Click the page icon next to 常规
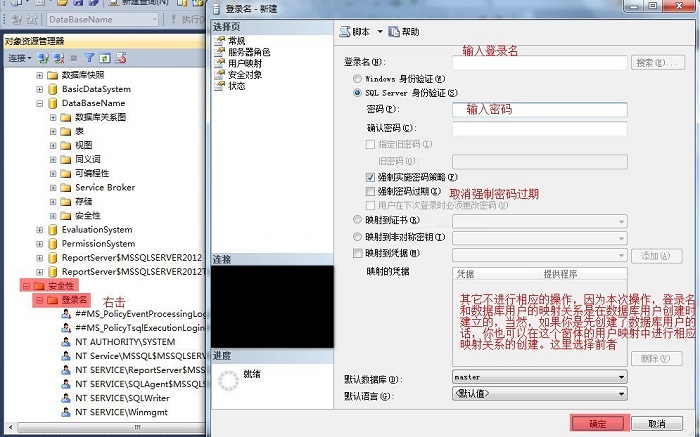The width and height of the screenshot is (700, 437). coord(219,41)
